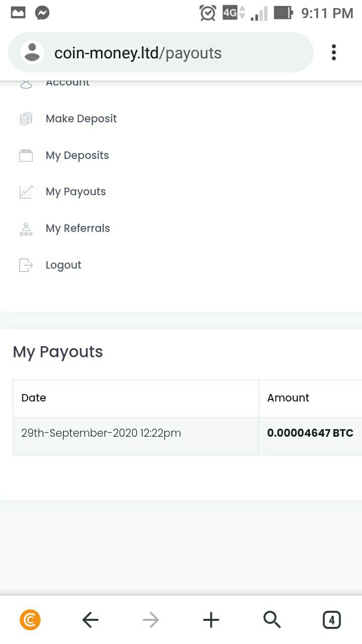Open the My Deposits link

tap(77, 155)
